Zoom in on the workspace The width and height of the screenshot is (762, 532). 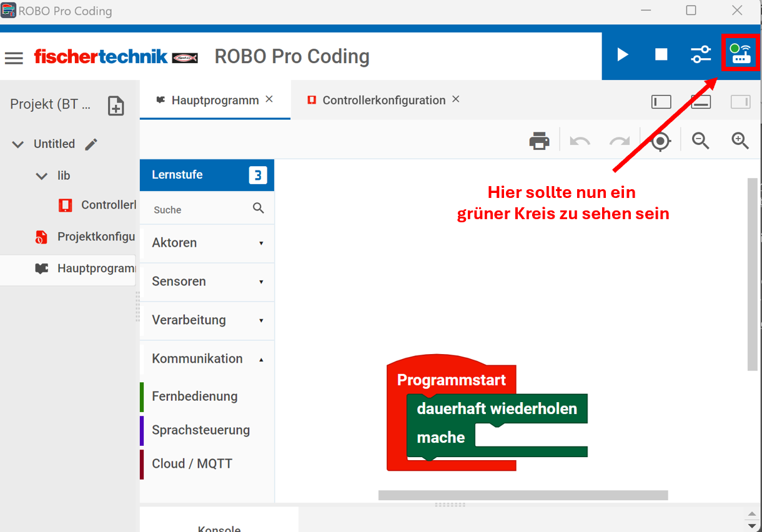(x=740, y=141)
